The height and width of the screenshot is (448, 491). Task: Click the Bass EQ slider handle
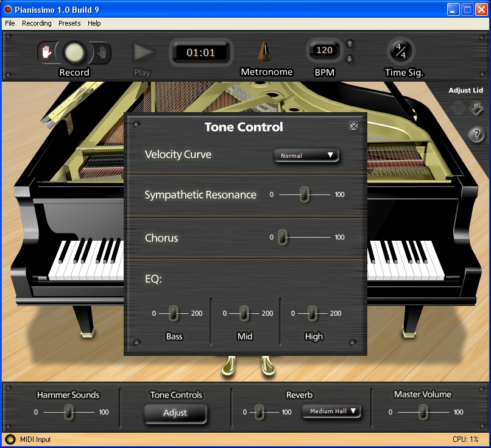click(174, 313)
